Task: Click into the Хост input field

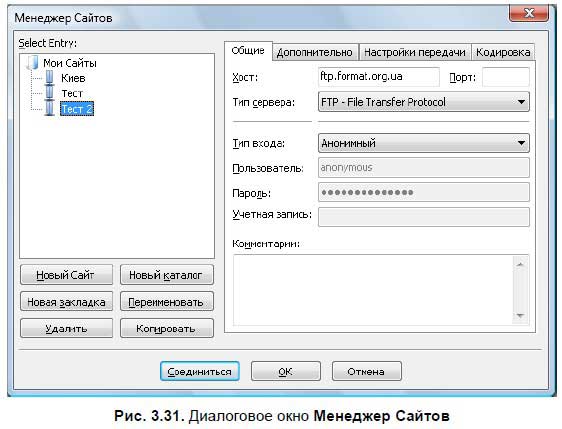Action: [378, 77]
